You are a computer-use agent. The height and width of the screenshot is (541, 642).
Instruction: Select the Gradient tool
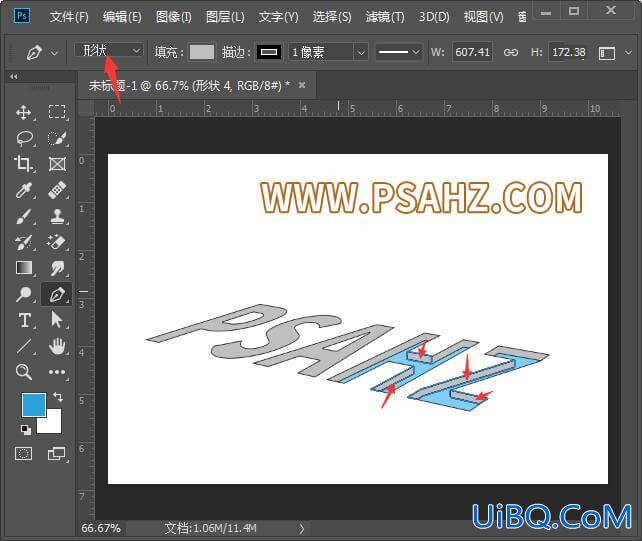coord(24,268)
